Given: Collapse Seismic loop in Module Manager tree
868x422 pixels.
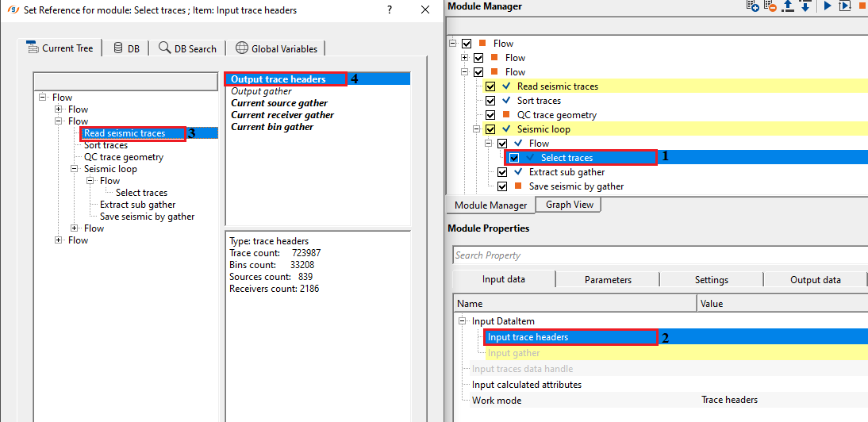Looking at the screenshot, I should pos(477,129).
